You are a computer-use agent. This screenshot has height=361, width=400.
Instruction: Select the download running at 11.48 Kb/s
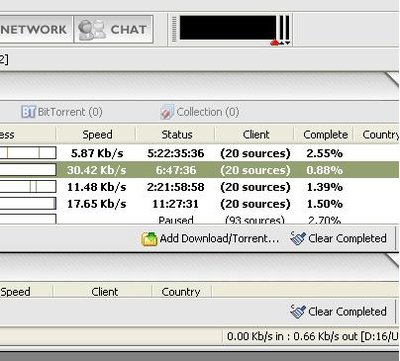click(199, 187)
